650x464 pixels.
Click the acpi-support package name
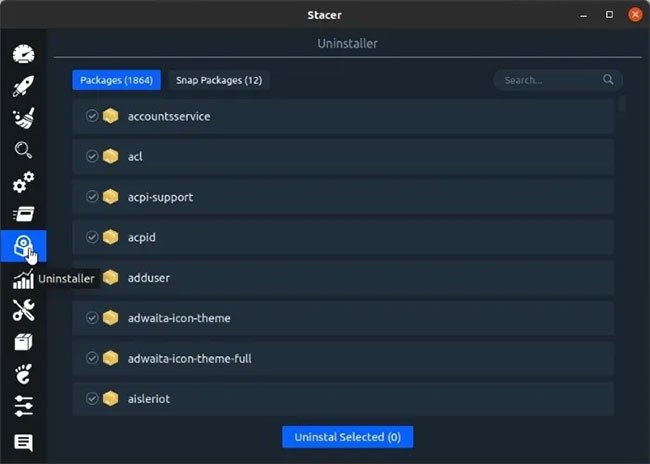[160, 197]
